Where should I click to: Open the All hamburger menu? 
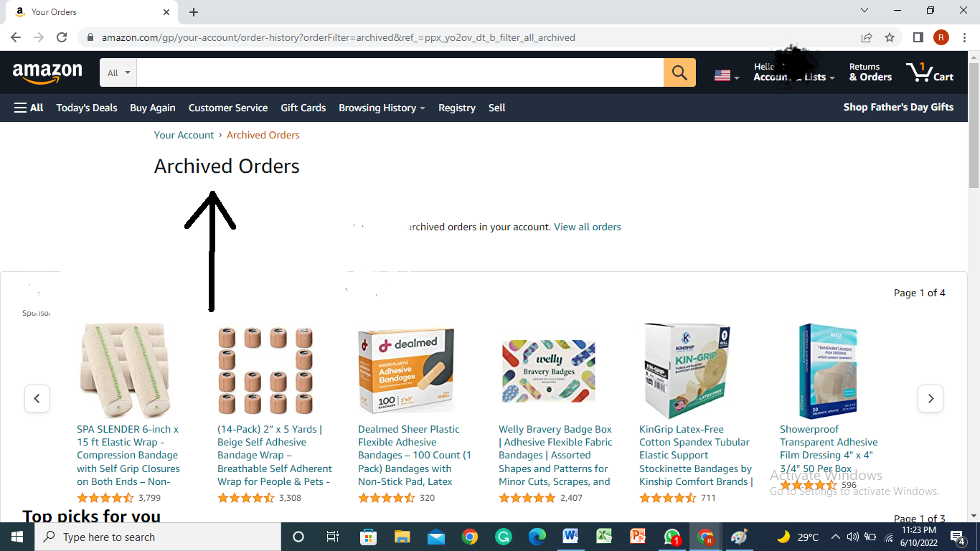pos(29,108)
